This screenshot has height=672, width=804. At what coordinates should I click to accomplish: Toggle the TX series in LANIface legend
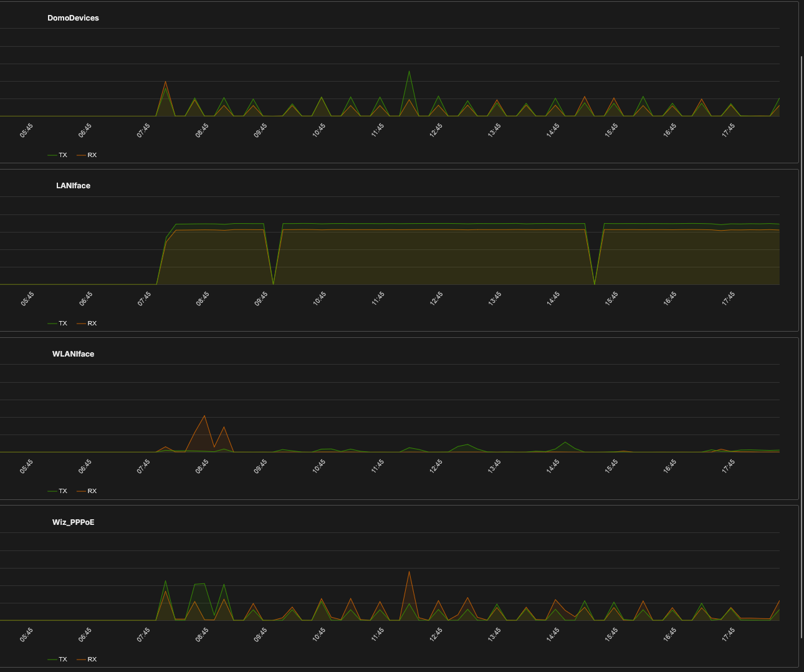(x=57, y=324)
